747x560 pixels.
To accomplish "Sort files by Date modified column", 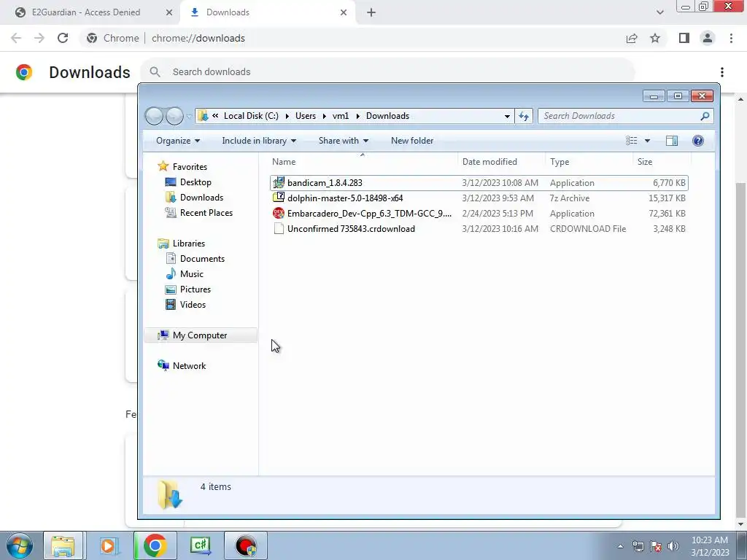I will [501, 161].
